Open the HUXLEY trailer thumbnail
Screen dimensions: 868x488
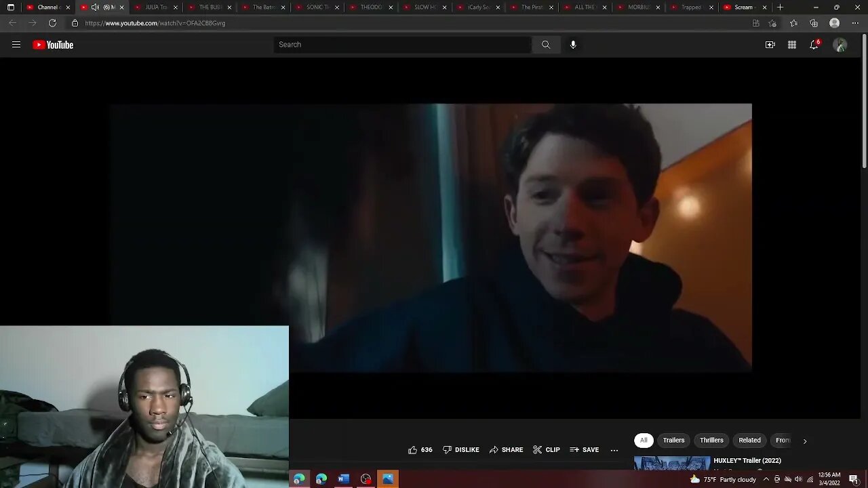click(672, 463)
